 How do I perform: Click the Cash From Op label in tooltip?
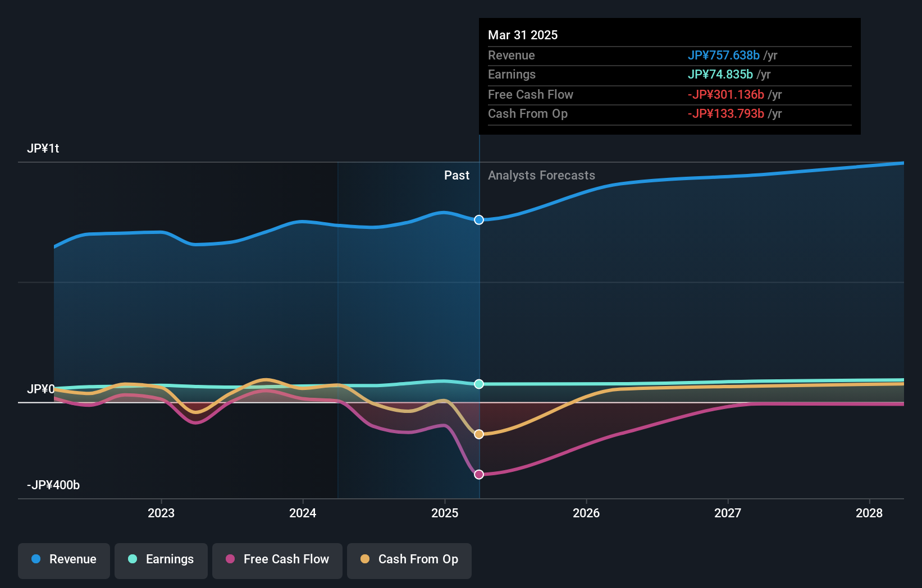pos(528,113)
